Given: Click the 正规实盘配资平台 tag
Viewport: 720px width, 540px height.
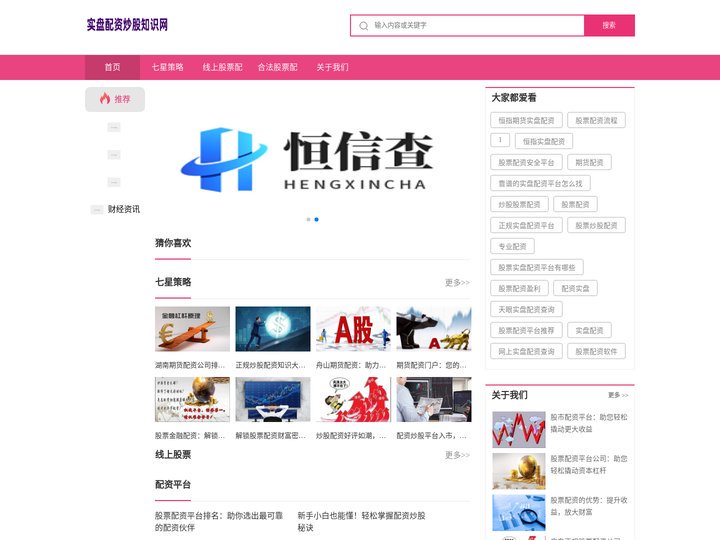Looking at the screenshot, I should click(526, 225).
